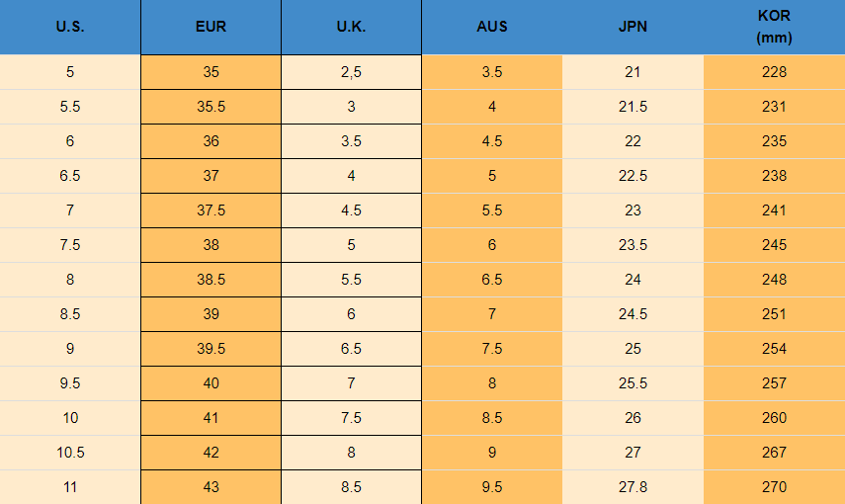Click the 2,5 cell in U.K. column
Screen dimensions: 845x504
pyautogui.click(x=351, y=72)
